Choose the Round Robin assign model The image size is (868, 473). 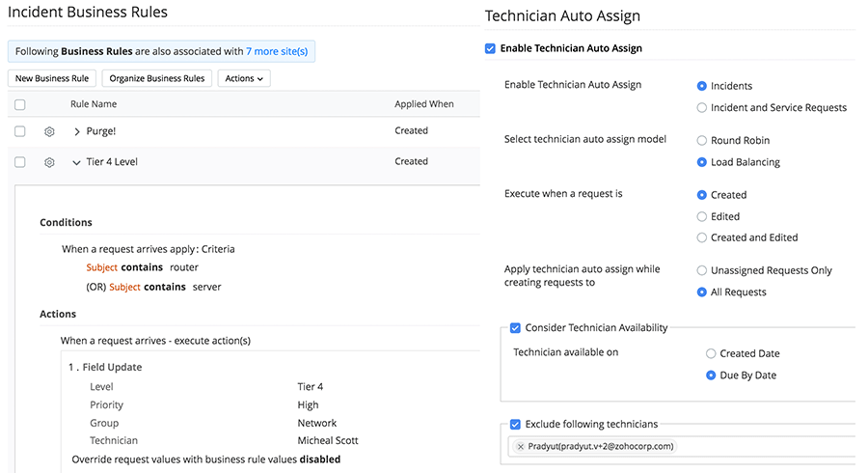702,141
